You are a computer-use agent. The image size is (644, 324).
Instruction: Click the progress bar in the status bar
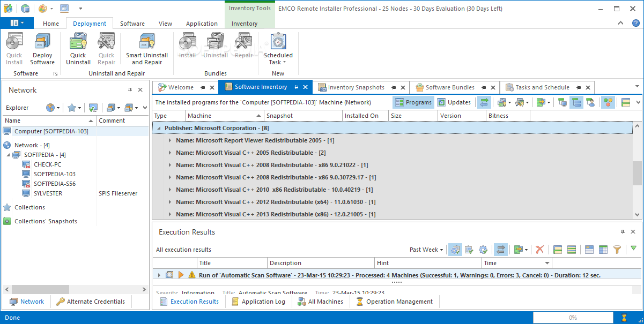(573, 318)
